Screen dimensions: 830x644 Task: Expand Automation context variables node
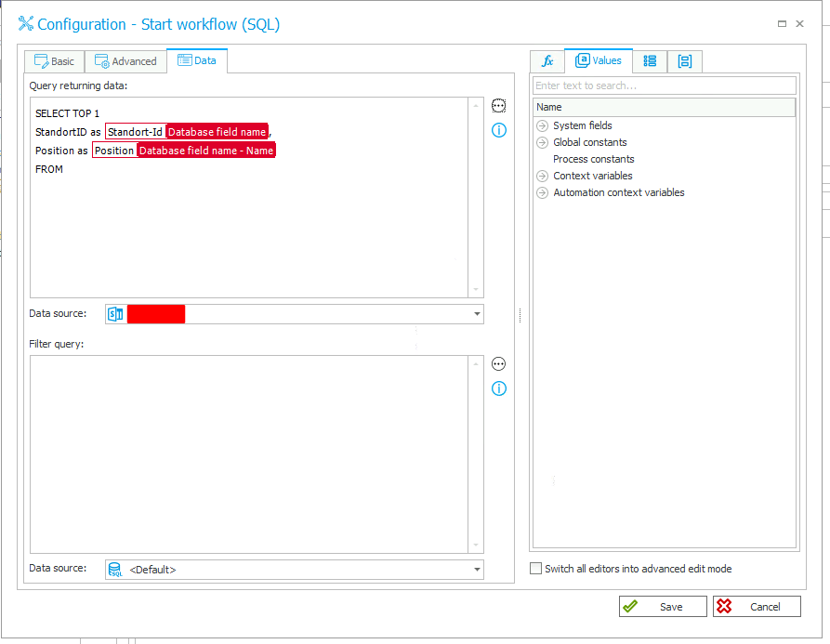[x=542, y=192]
